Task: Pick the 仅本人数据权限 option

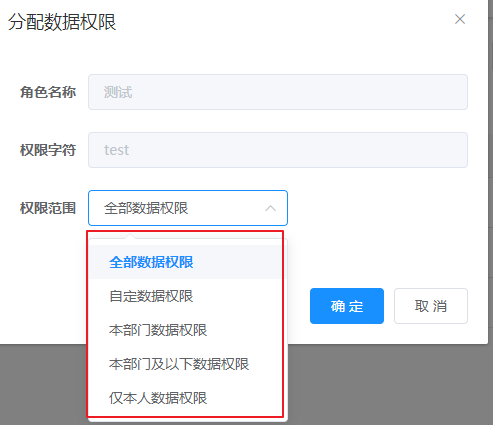Action: coord(188,398)
